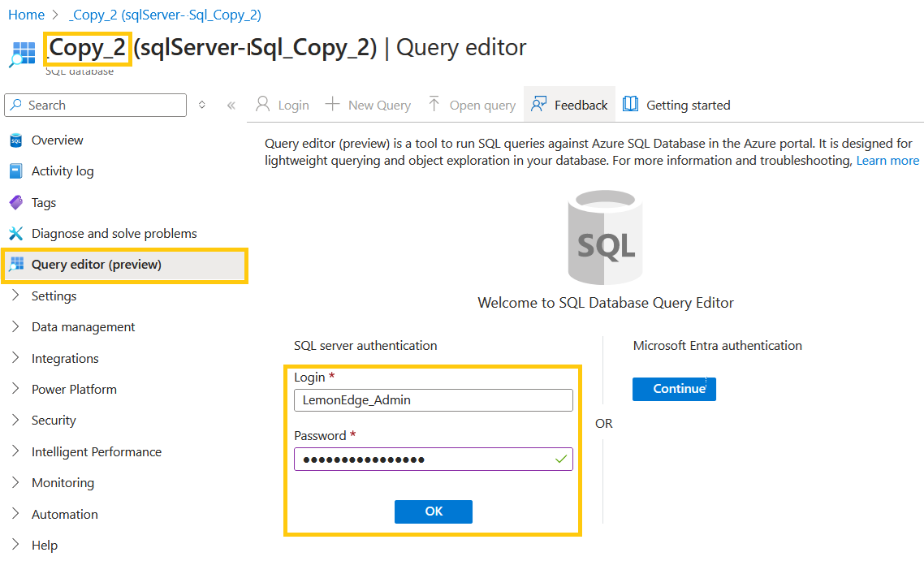Open the Overview page
Screen dimensions: 924x561
click(57, 140)
